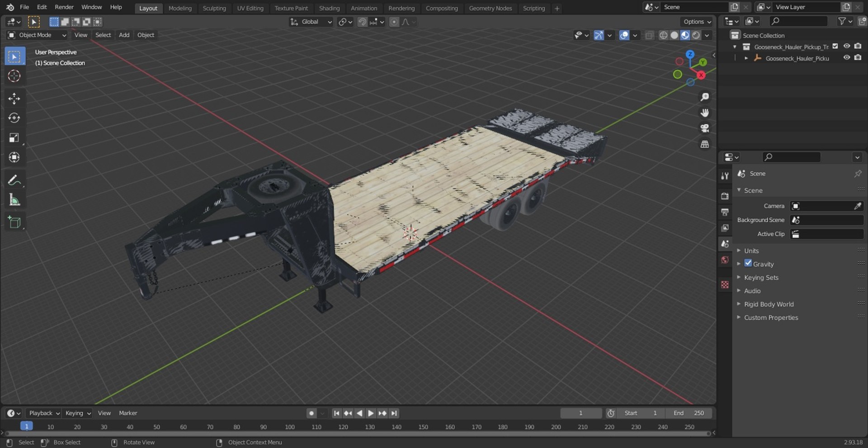Jump to the end frame button
This screenshot has height=448, width=868.
coord(394,413)
